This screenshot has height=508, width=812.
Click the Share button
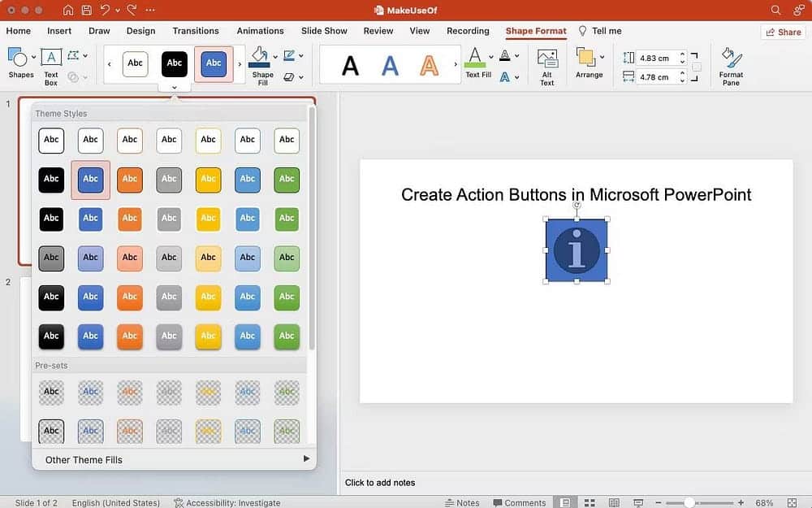point(782,31)
